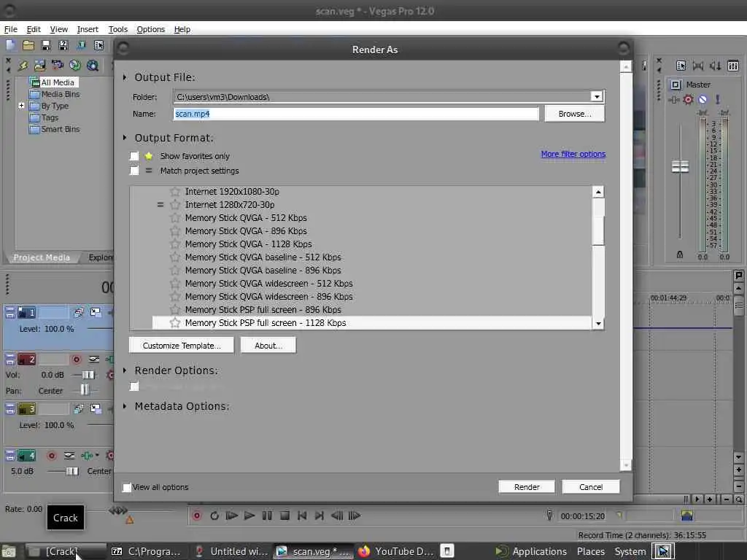Screen dimensions: 747x560
Task: Switch to the Project Media tab
Action: (42, 257)
